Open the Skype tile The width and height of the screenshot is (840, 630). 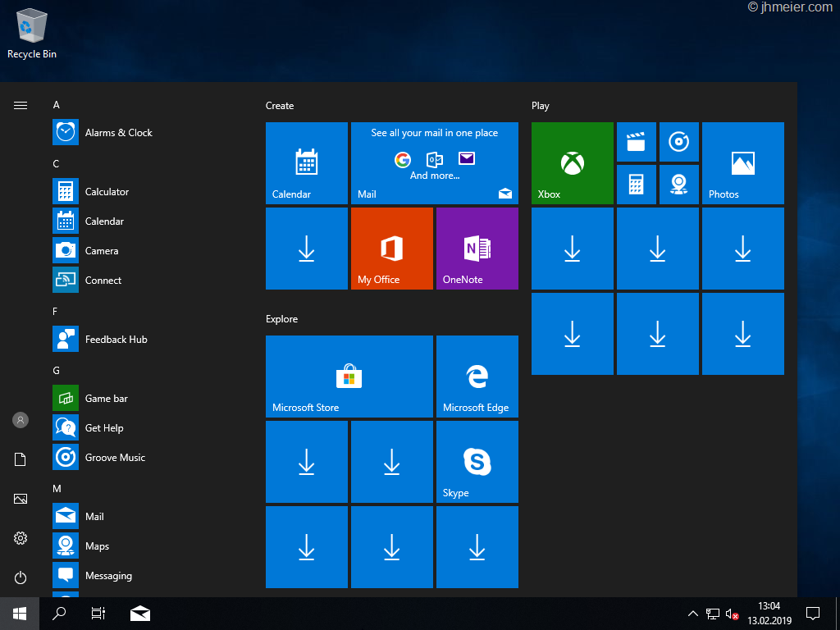(x=477, y=461)
